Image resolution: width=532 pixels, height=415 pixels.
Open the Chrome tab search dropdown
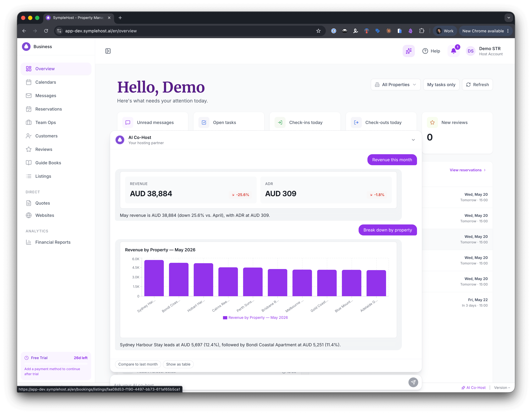coord(509,18)
